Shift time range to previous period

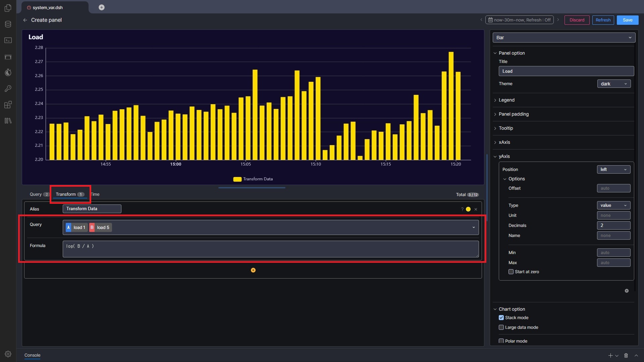point(481,20)
